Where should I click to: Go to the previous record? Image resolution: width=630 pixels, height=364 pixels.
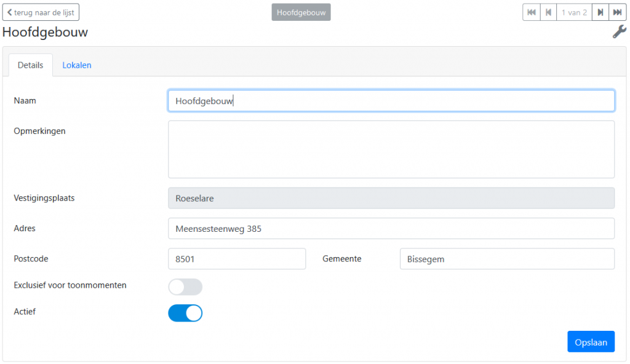pyautogui.click(x=548, y=12)
